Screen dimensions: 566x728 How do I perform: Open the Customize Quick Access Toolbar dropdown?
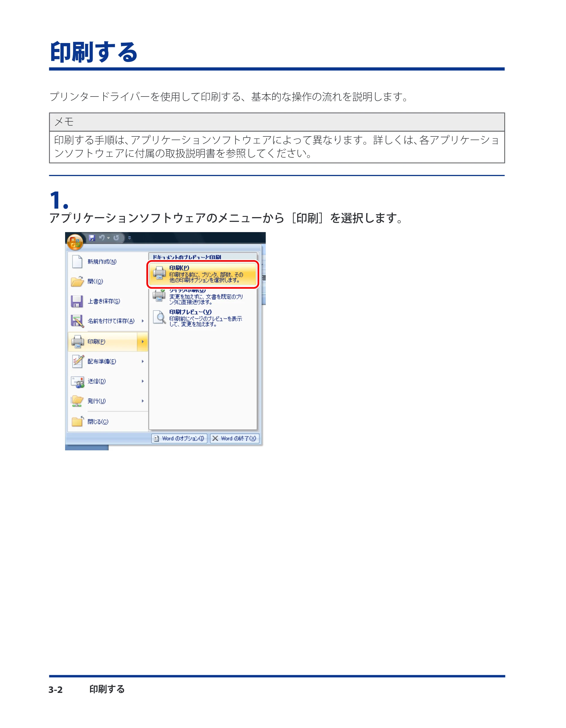tap(129, 238)
